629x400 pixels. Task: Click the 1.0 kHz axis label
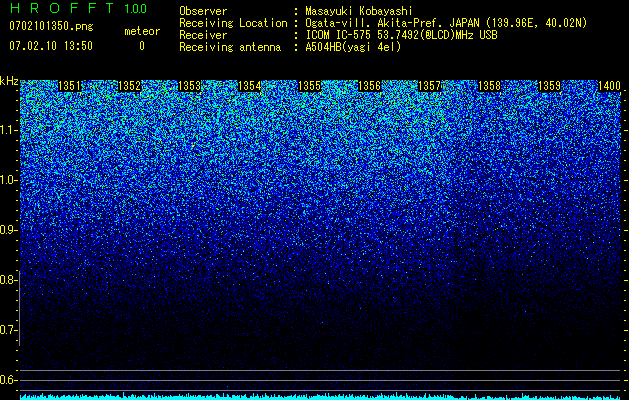[8, 180]
